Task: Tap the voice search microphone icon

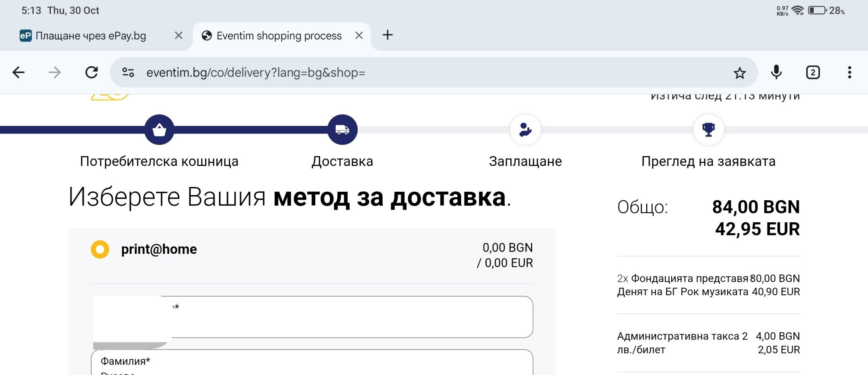Action: (776, 73)
